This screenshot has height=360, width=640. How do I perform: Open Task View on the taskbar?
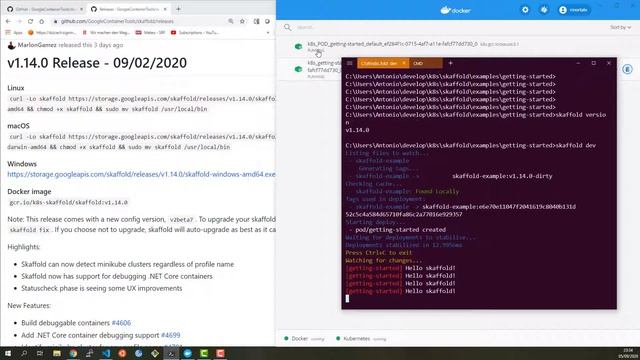[40, 353]
